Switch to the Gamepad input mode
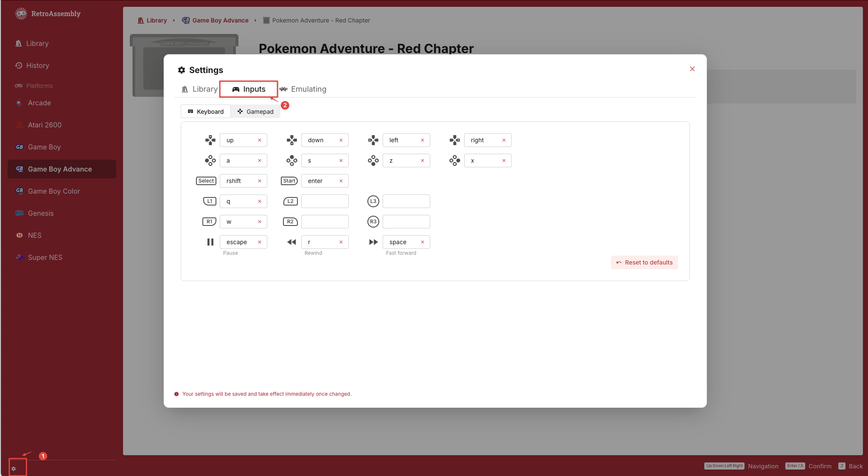The width and height of the screenshot is (868, 476). pos(255,112)
